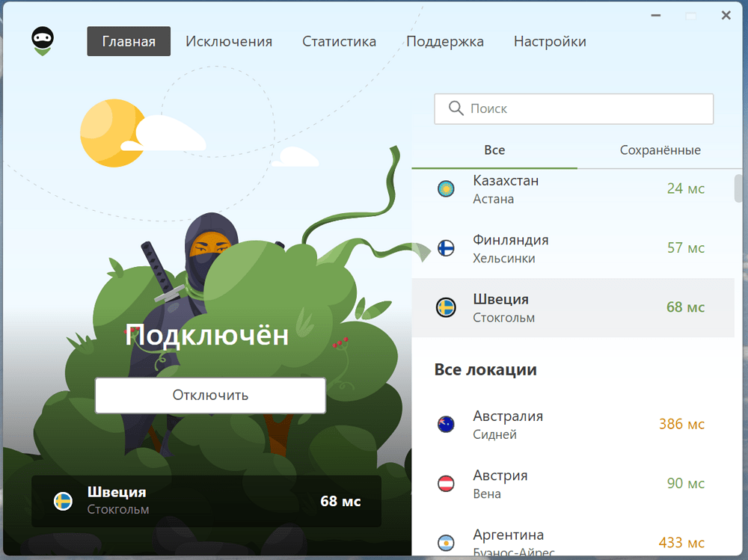Select the Kazakhstan flag icon

[446, 189]
